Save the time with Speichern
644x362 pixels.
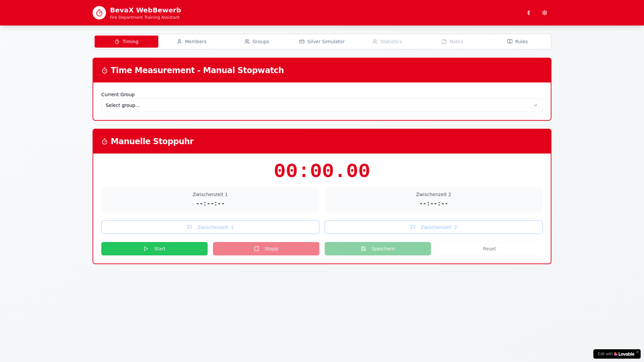coord(378,249)
